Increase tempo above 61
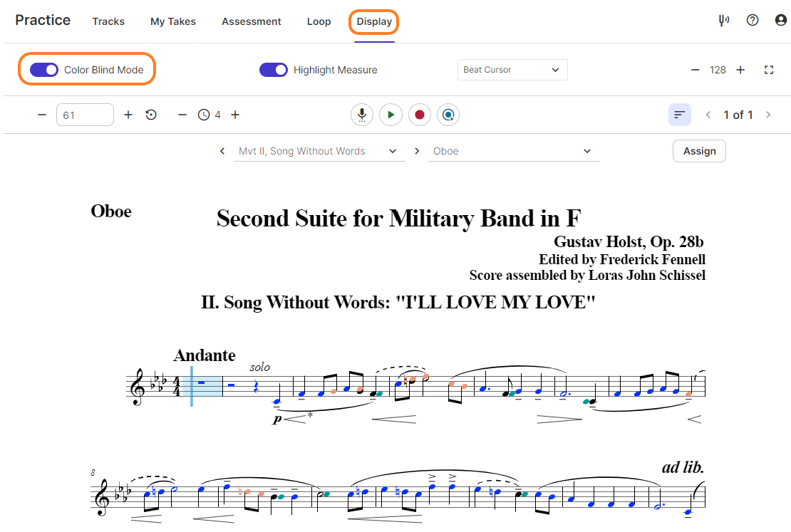This screenshot has height=532, width=791. 128,115
